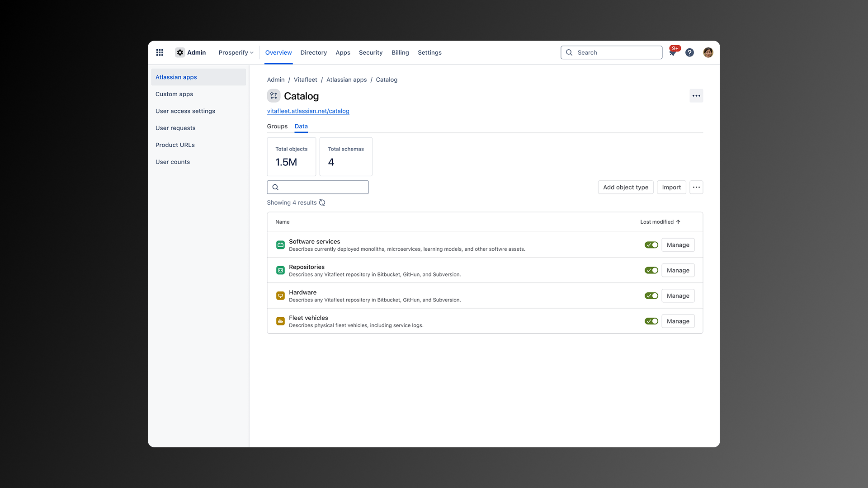
Task: Click the Admin gear logo
Action: click(180, 52)
